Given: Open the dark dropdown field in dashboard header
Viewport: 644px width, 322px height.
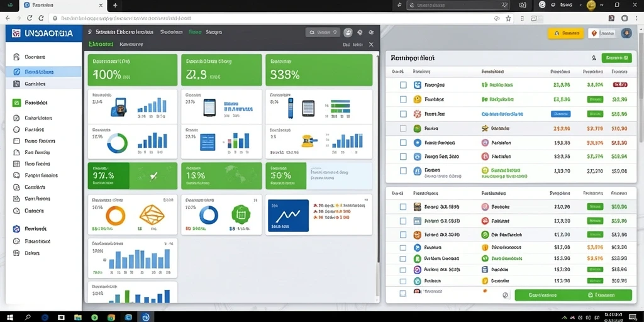Looking at the screenshot, I should (323, 32).
